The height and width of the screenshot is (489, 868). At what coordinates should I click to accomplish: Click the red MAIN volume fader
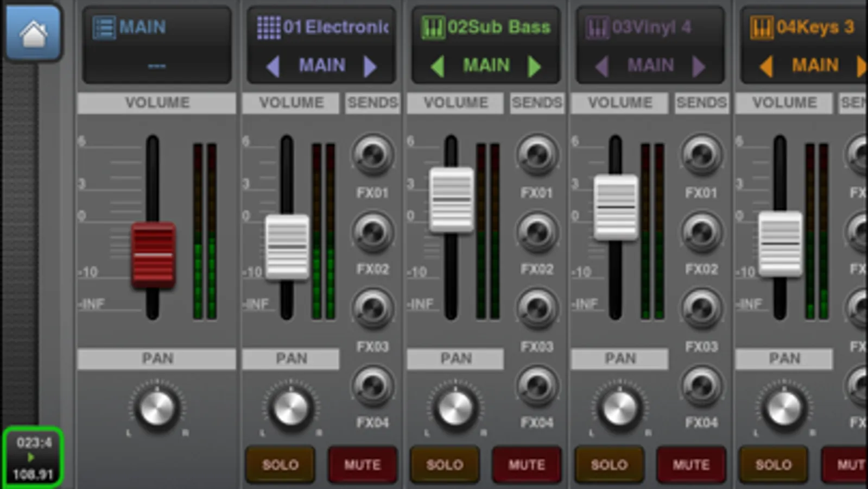pyautogui.click(x=153, y=254)
